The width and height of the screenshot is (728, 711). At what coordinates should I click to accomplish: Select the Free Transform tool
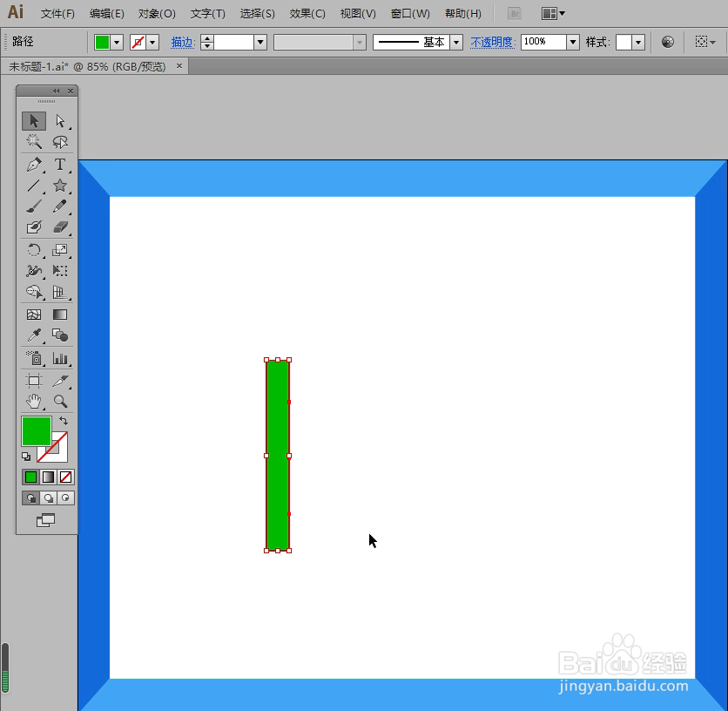coord(60,271)
